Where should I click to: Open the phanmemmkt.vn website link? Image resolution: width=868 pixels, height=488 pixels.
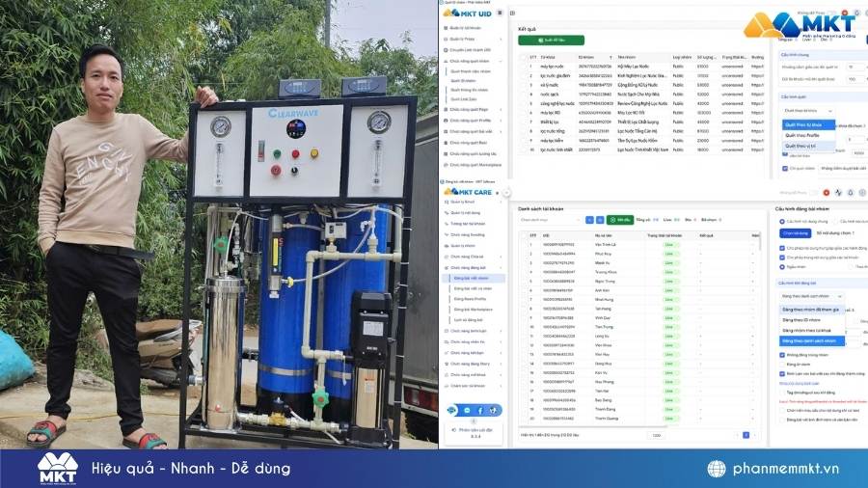point(785,469)
